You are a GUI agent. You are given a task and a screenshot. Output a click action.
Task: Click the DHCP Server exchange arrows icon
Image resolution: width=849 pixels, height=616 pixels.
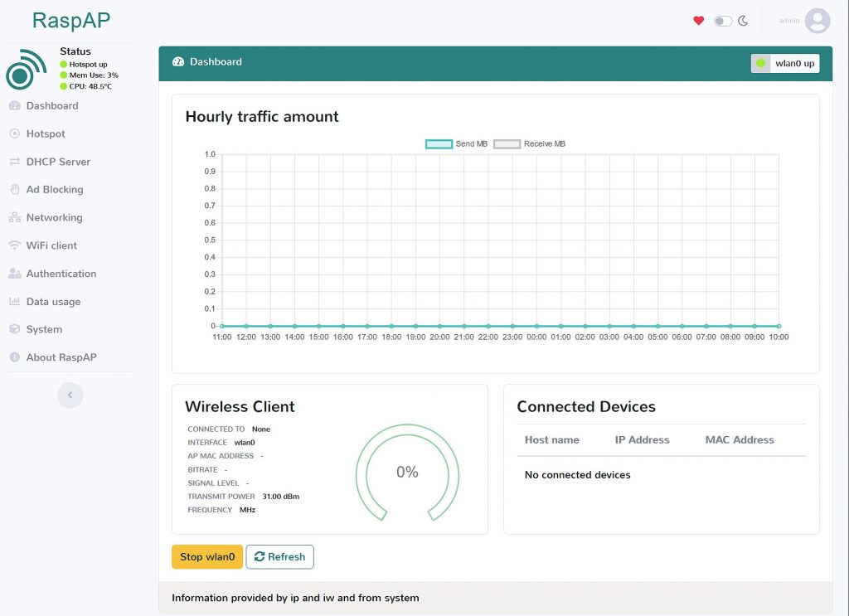click(14, 162)
